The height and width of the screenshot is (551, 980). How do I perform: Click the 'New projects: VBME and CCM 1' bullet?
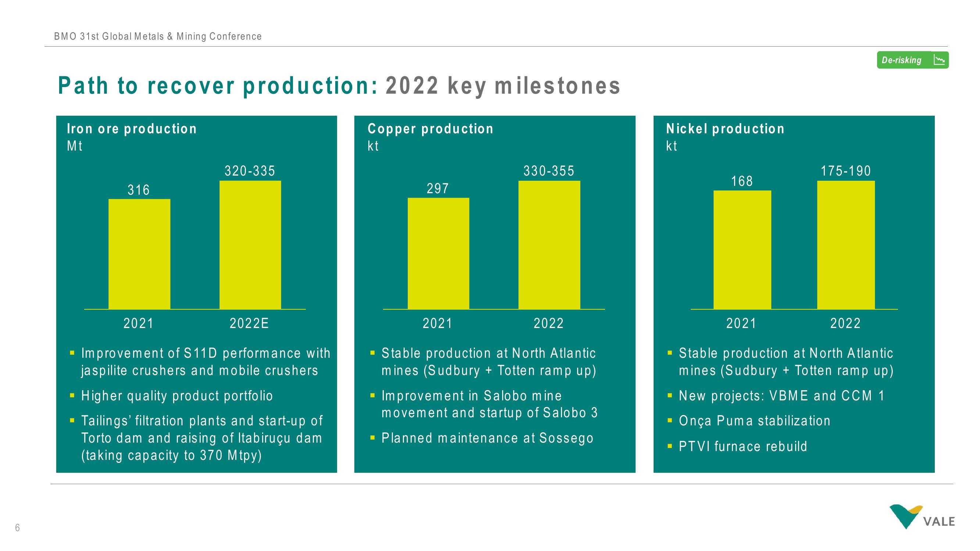coord(782,396)
